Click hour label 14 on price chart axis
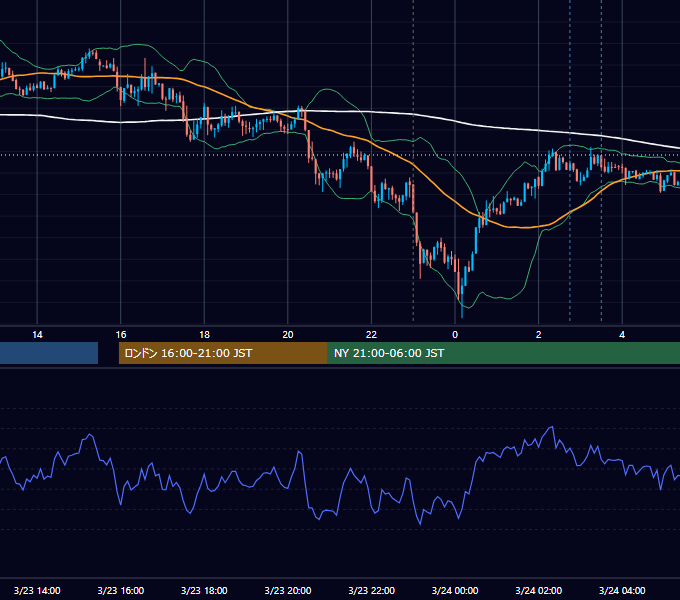680x600 pixels. click(x=37, y=335)
